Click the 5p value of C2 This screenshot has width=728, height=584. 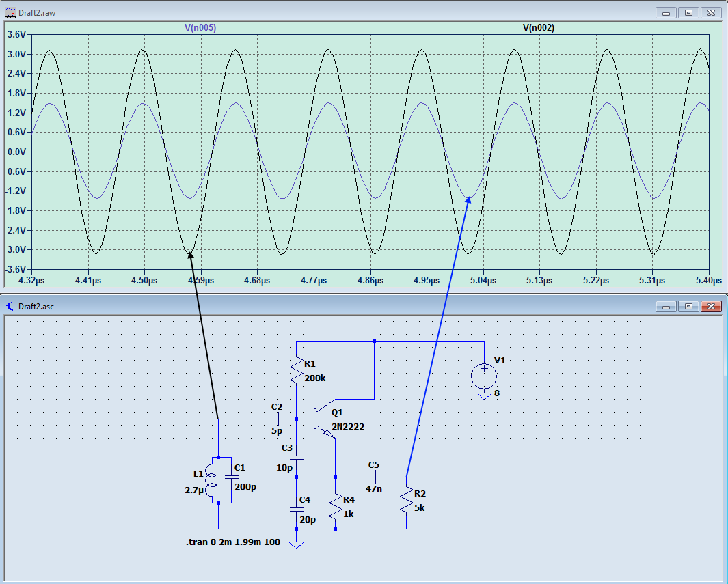[x=277, y=431]
